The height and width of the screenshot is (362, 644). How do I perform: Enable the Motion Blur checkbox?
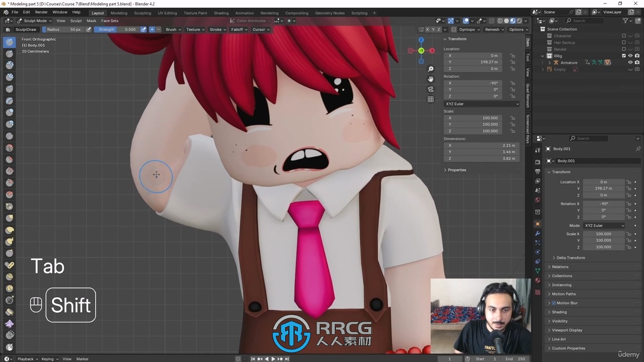coord(554,303)
